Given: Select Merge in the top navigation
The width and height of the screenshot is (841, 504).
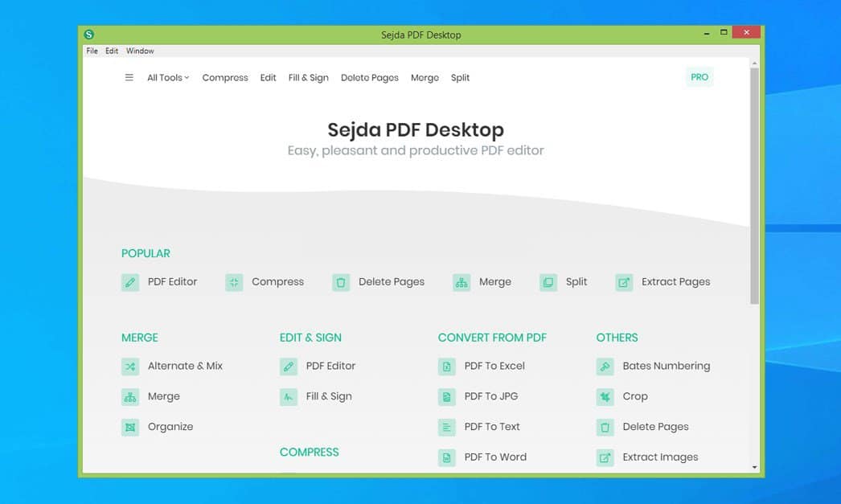Looking at the screenshot, I should pyautogui.click(x=425, y=78).
